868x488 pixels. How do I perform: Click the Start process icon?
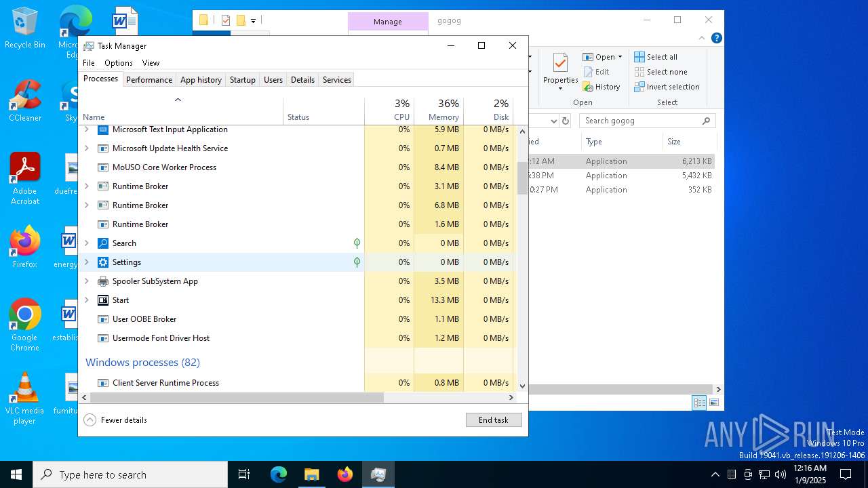[103, 300]
